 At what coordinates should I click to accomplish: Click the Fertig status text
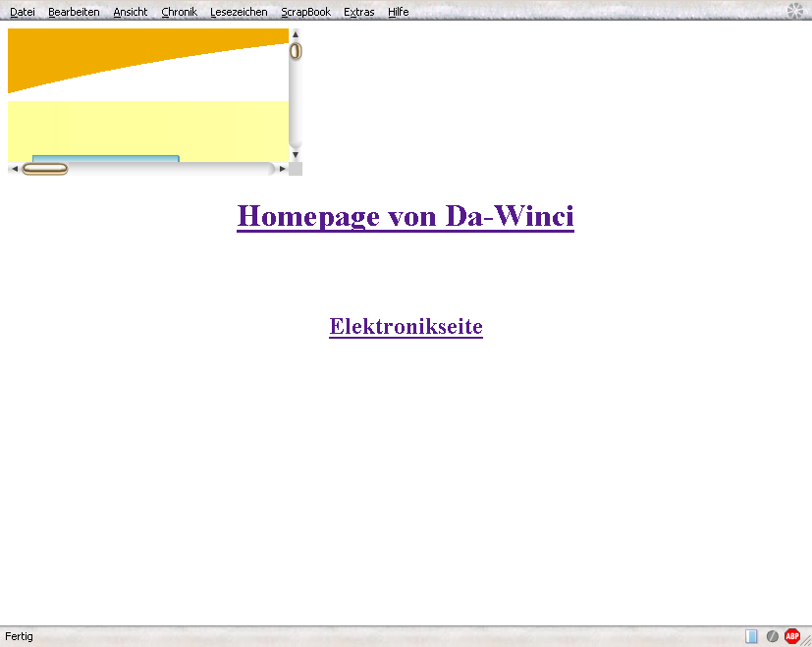click(20, 636)
